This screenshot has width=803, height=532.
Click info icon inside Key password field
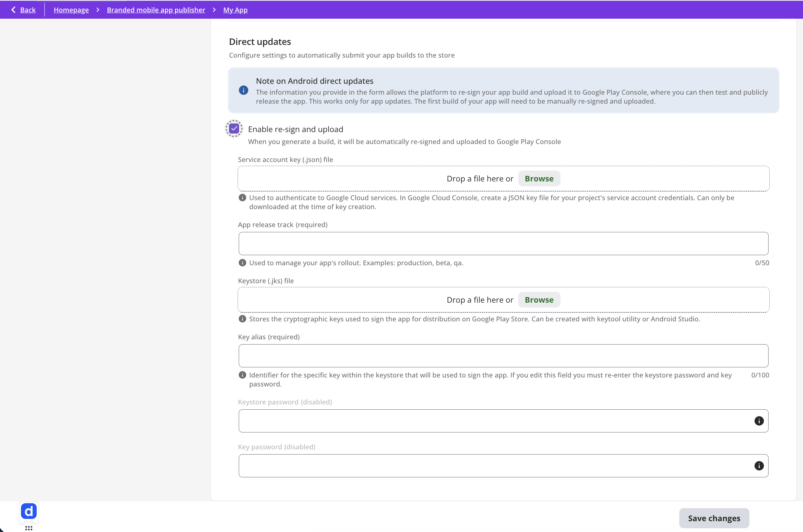click(x=759, y=466)
